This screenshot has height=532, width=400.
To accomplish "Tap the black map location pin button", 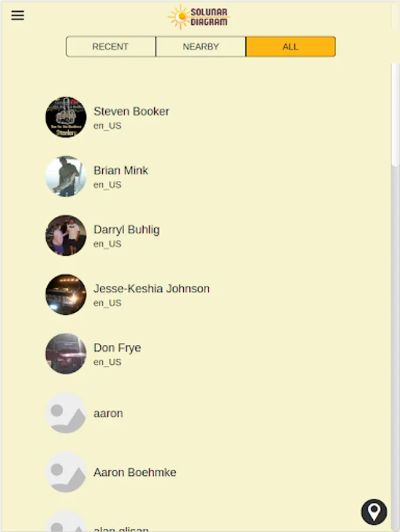I will click(374, 512).
